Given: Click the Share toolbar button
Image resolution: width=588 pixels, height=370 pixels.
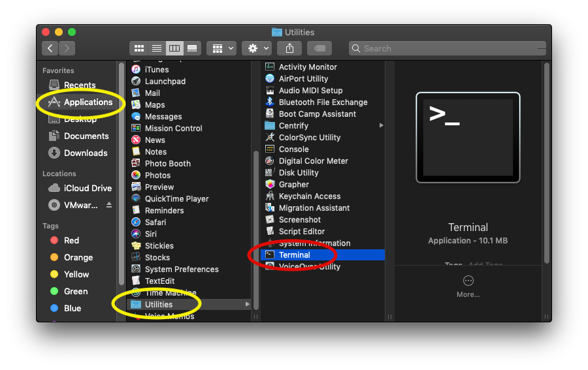Looking at the screenshot, I should 289,48.
